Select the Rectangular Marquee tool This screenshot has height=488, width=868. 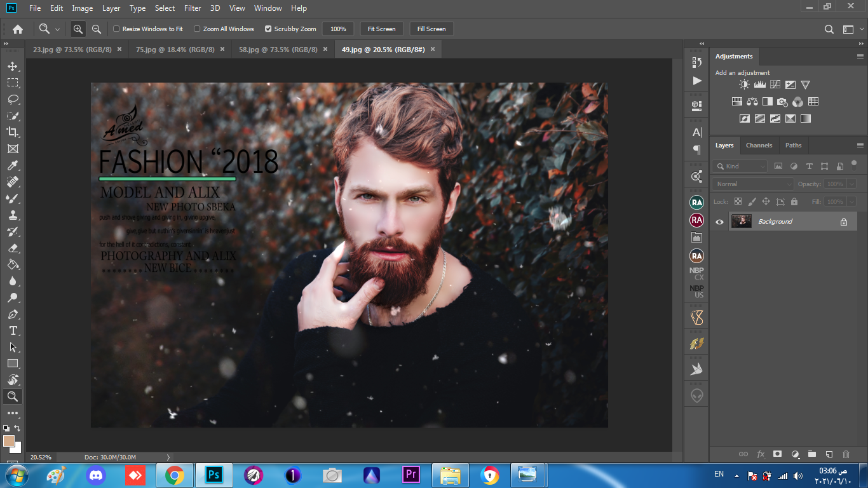[x=13, y=83]
